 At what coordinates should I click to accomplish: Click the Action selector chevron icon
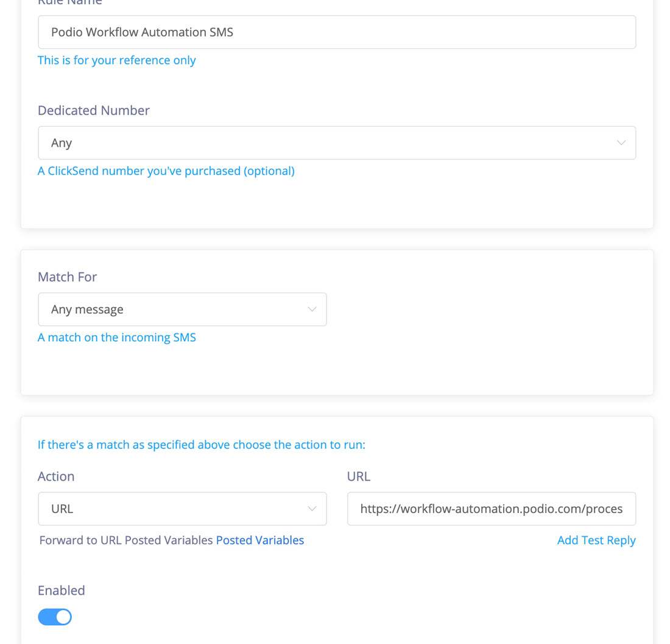[312, 508]
